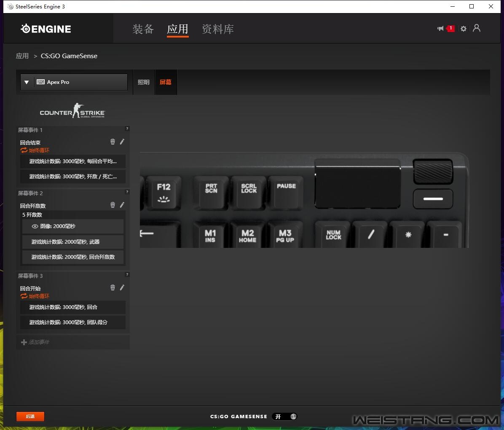Click the keyboard media button below roller

pyautogui.click(x=433, y=199)
